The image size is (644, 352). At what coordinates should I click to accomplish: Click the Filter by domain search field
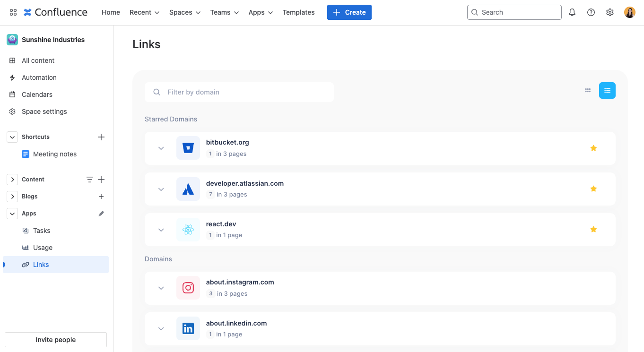[x=239, y=92]
